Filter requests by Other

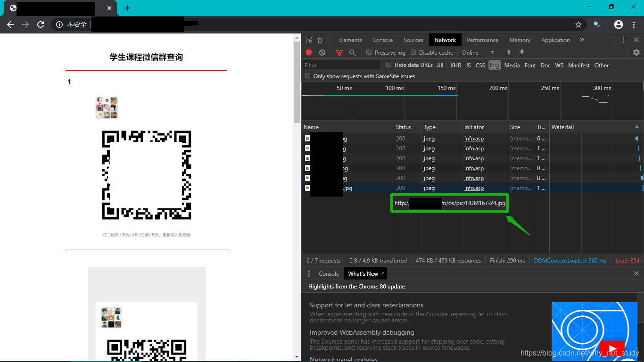[602, 66]
